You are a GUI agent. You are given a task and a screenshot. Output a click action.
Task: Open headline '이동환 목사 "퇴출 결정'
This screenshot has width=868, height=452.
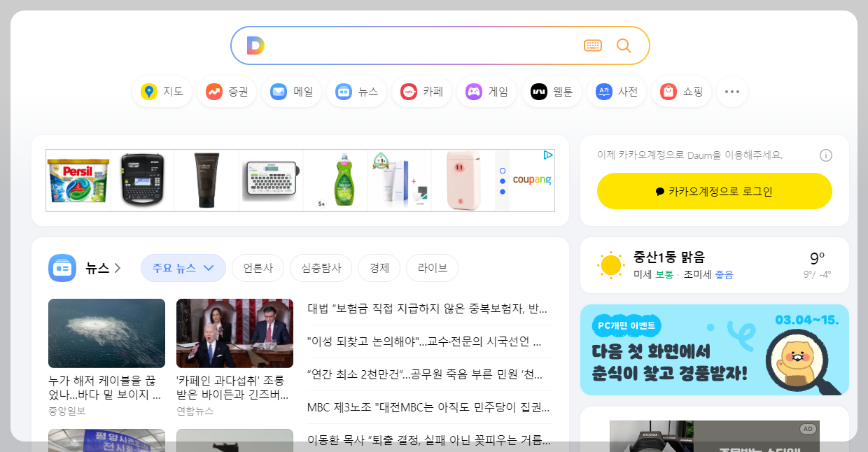(429, 440)
